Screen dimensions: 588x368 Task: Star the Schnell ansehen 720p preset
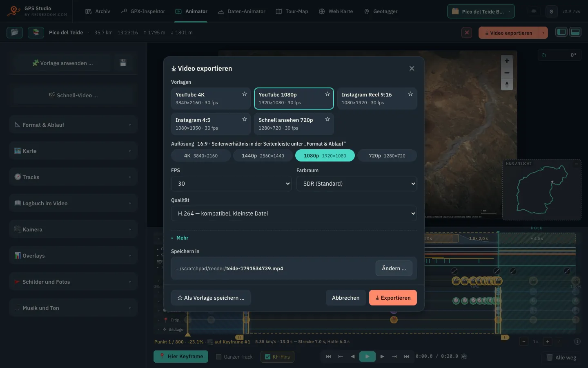coord(327,119)
